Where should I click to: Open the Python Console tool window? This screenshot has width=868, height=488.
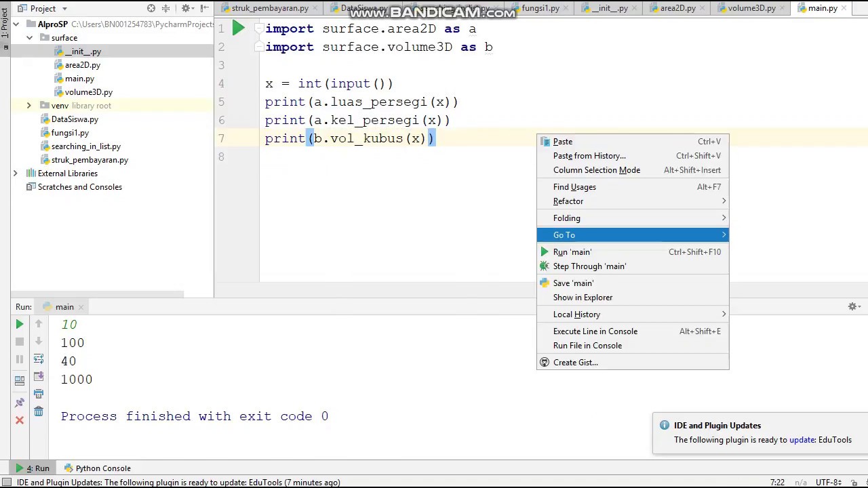97,468
